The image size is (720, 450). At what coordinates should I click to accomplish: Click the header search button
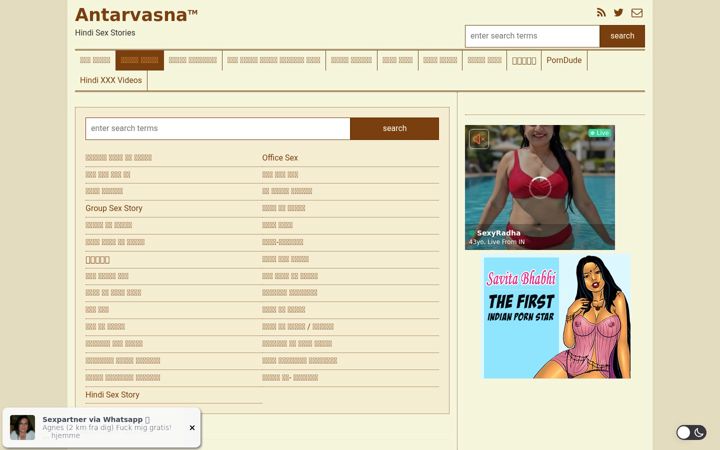click(x=622, y=36)
